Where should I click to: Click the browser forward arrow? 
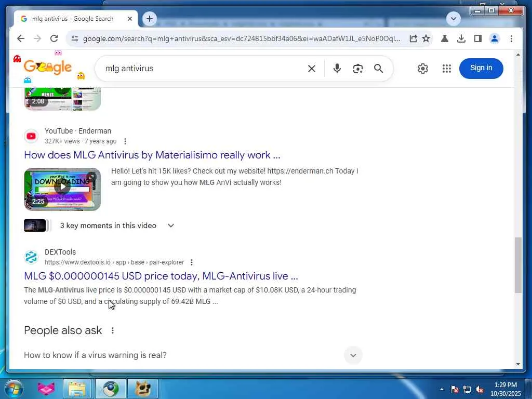[37, 38]
